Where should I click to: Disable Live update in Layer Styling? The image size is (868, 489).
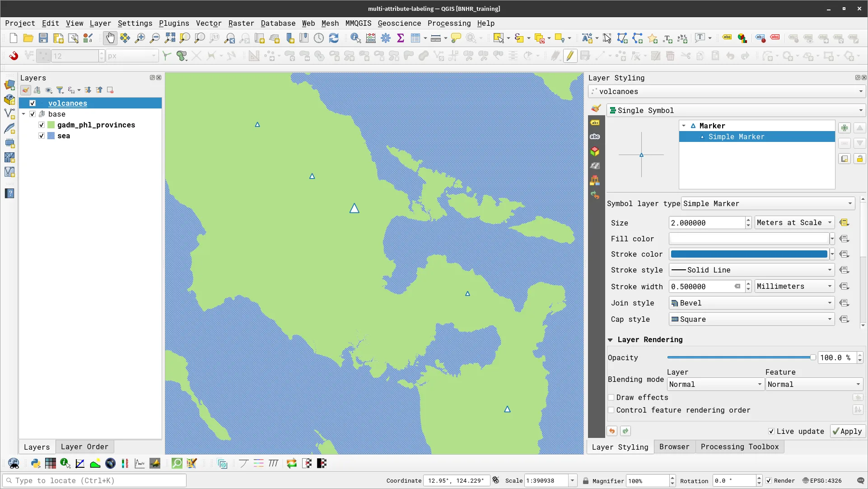(x=772, y=431)
